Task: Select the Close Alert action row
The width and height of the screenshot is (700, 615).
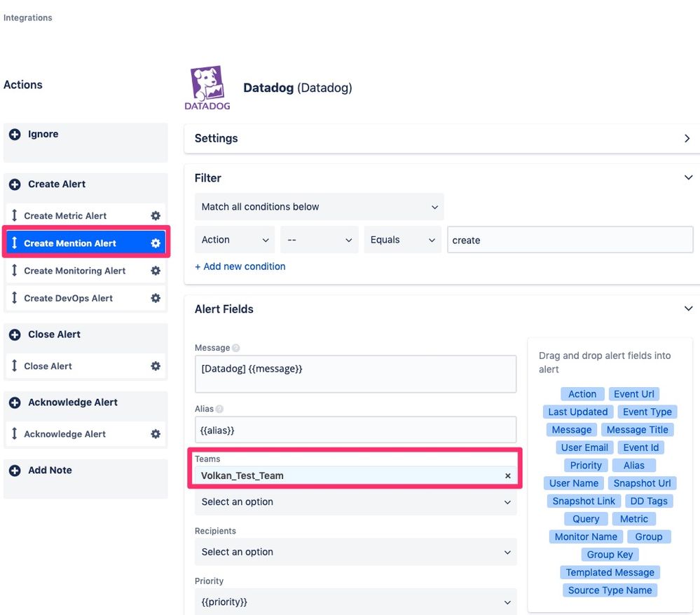Action: click(x=85, y=366)
